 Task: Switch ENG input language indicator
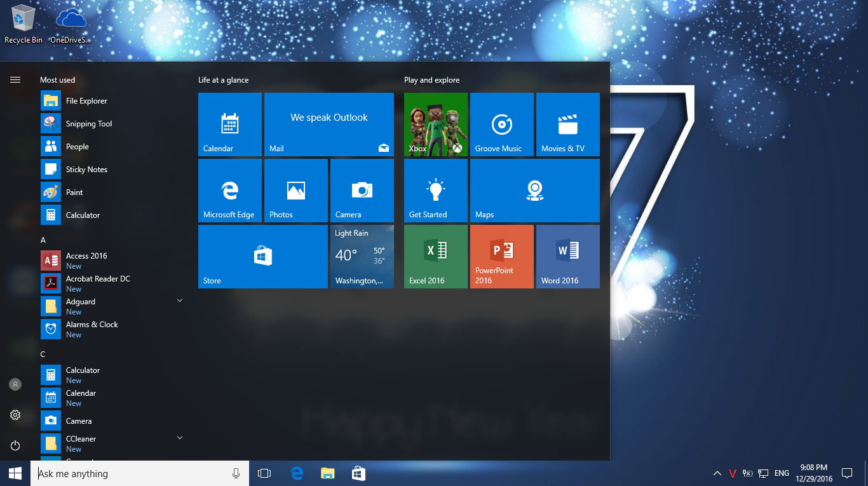(782, 473)
